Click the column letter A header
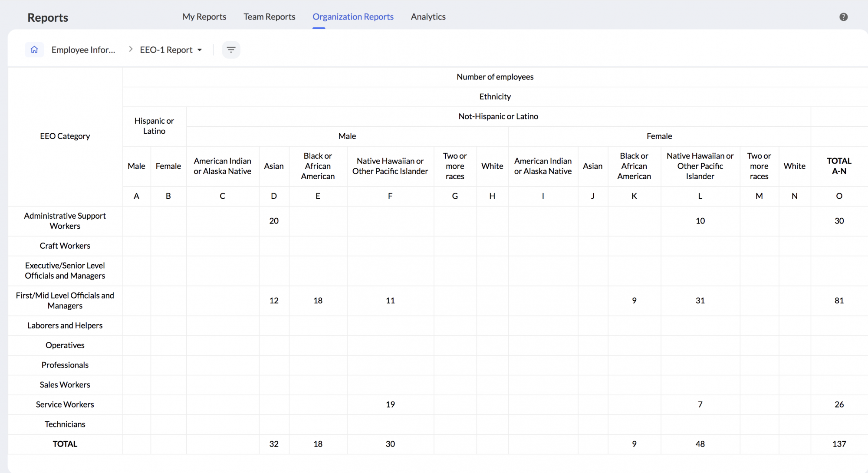This screenshot has height=473, width=868. tap(136, 196)
